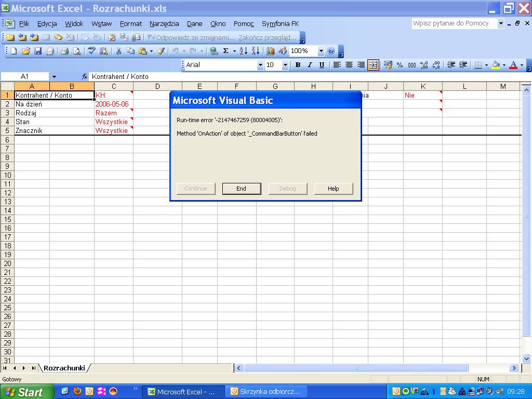The width and height of the screenshot is (532, 399).
Task: Switch to Microsoft Excel taskbar button
Action: (182, 392)
